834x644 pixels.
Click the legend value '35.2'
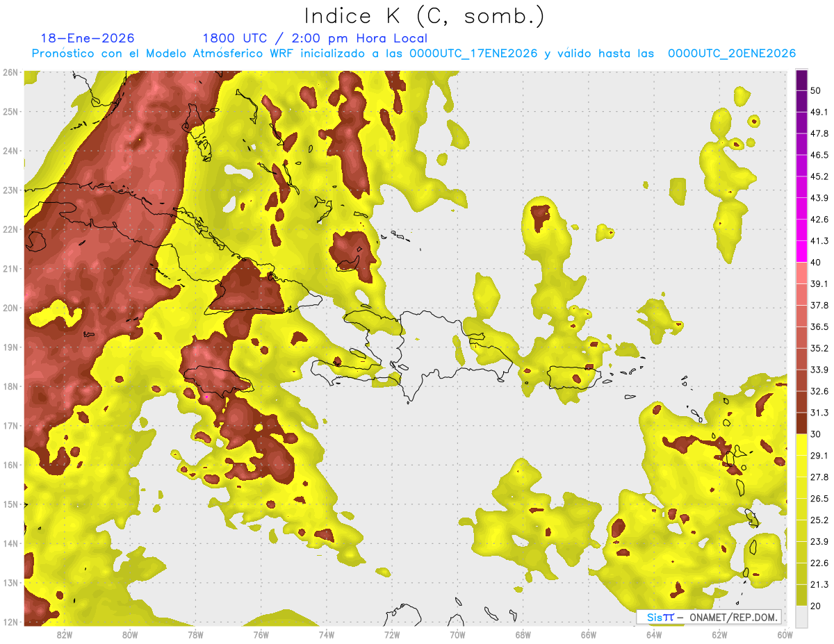pyautogui.click(x=819, y=348)
